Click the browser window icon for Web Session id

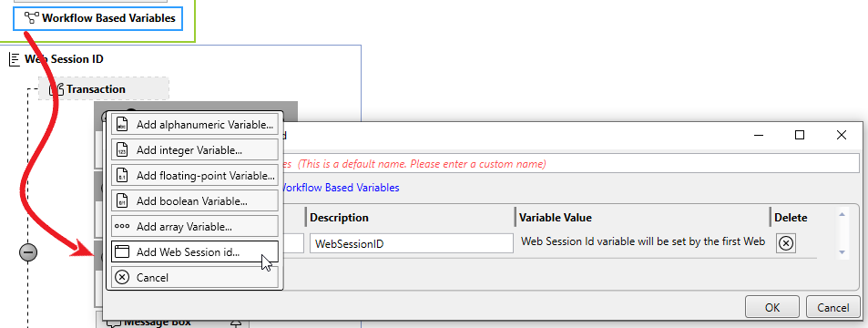pyautogui.click(x=121, y=252)
